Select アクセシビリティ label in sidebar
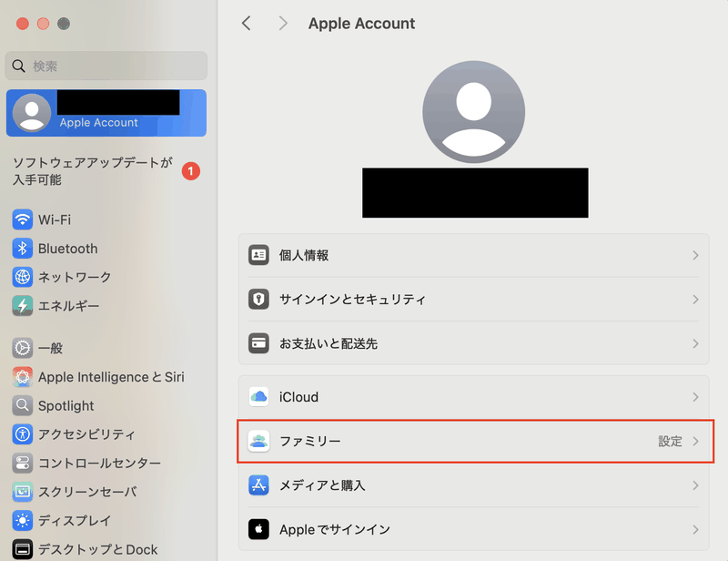The image size is (728, 561). (86, 434)
